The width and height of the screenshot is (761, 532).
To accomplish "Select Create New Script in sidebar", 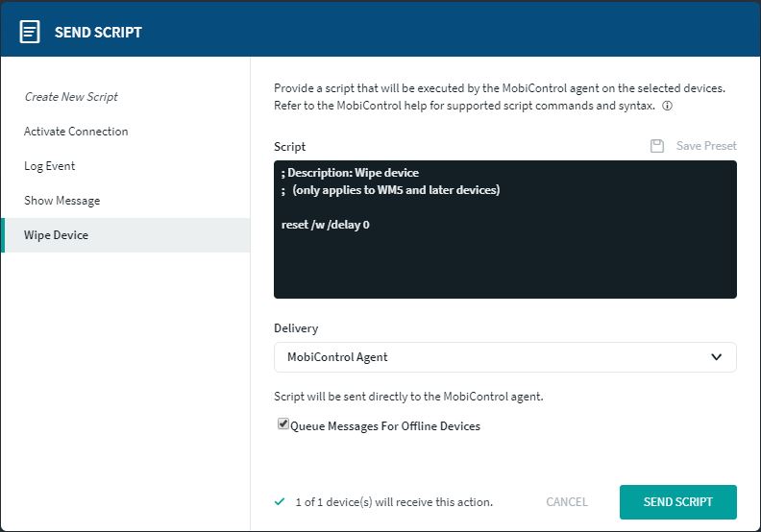I will click(71, 97).
